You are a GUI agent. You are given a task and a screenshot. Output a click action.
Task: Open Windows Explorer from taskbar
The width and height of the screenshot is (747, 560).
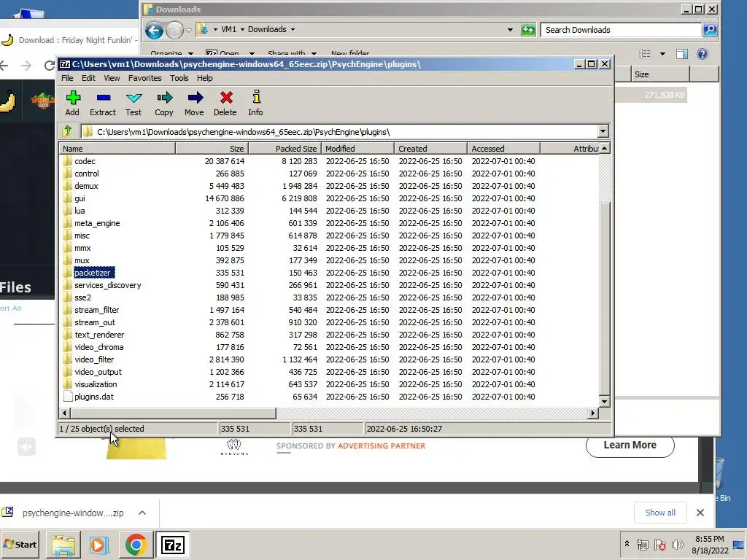pos(63,545)
